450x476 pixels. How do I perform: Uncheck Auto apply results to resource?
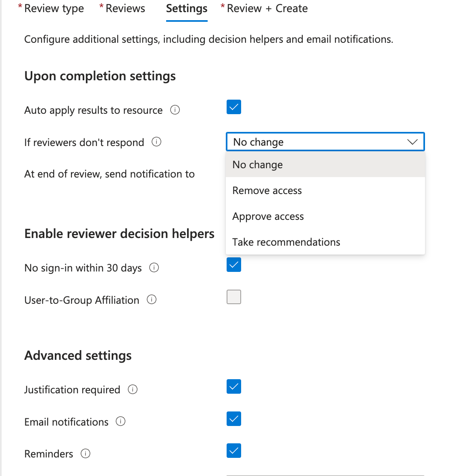234,107
